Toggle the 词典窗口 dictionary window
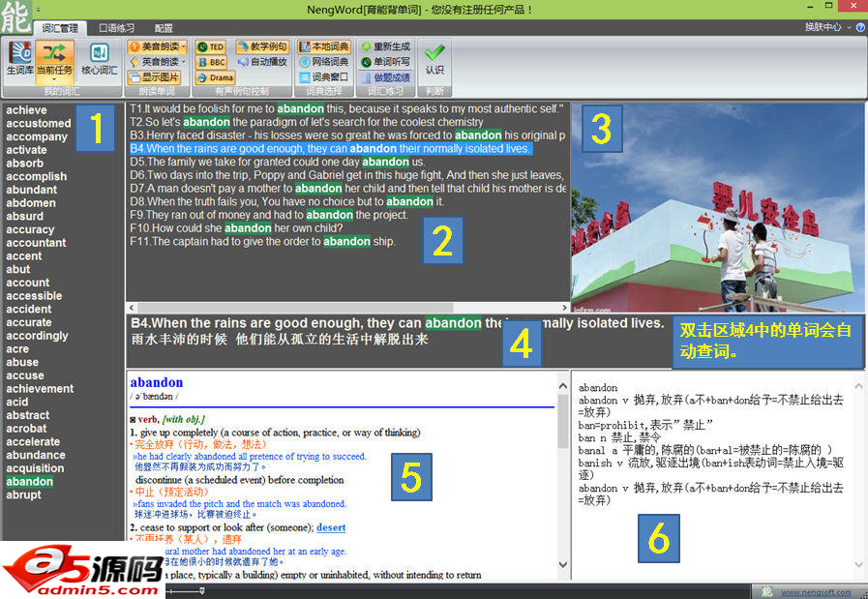The width and height of the screenshot is (868, 599). coord(324,77)
